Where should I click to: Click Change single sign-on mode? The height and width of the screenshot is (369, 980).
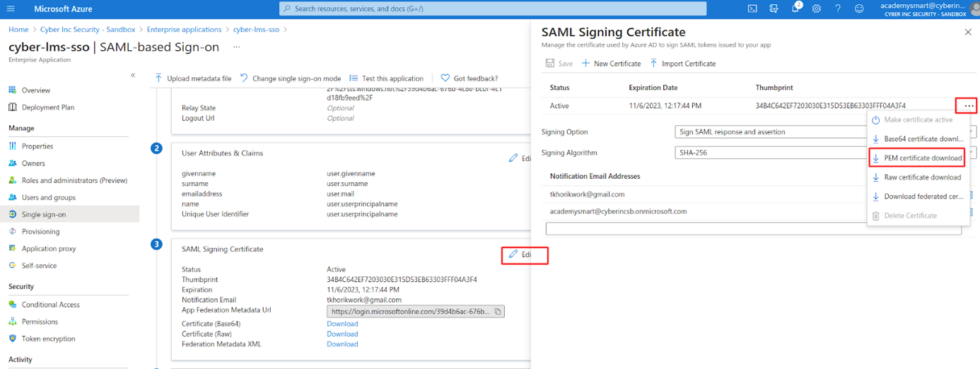(x=290, y=78)
